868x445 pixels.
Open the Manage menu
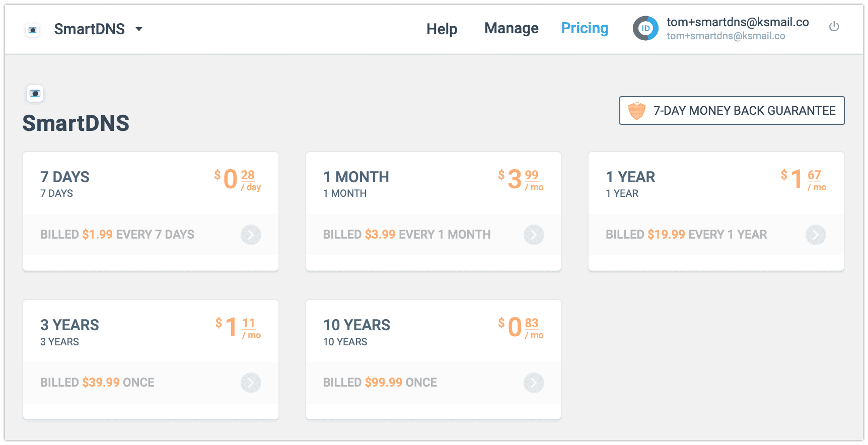click(512, 28)
